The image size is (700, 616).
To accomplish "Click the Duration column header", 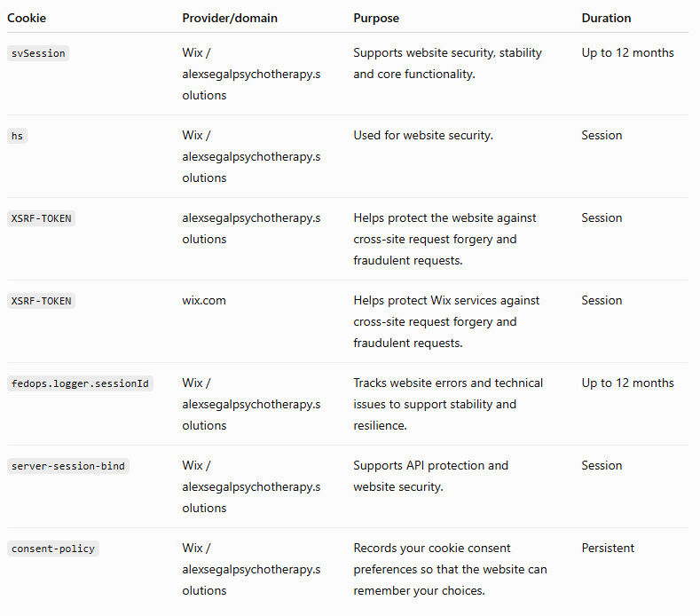I will pyautogui.click(x=606, y=18).
